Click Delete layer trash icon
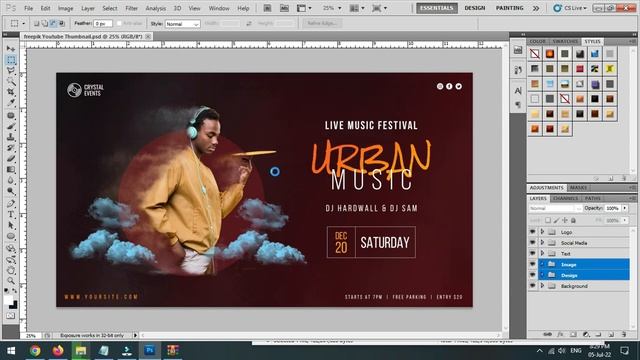The width and height of the screenshot is (640, 360). 624,334
